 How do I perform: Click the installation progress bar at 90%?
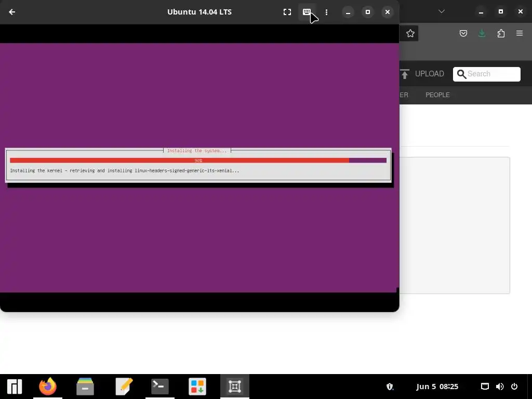coord(198,160)
